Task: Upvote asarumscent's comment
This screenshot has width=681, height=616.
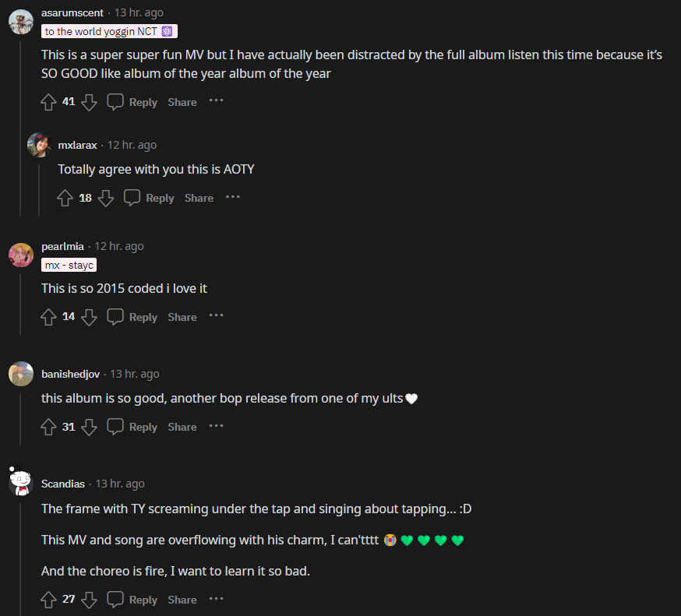Action: (49, 102)
